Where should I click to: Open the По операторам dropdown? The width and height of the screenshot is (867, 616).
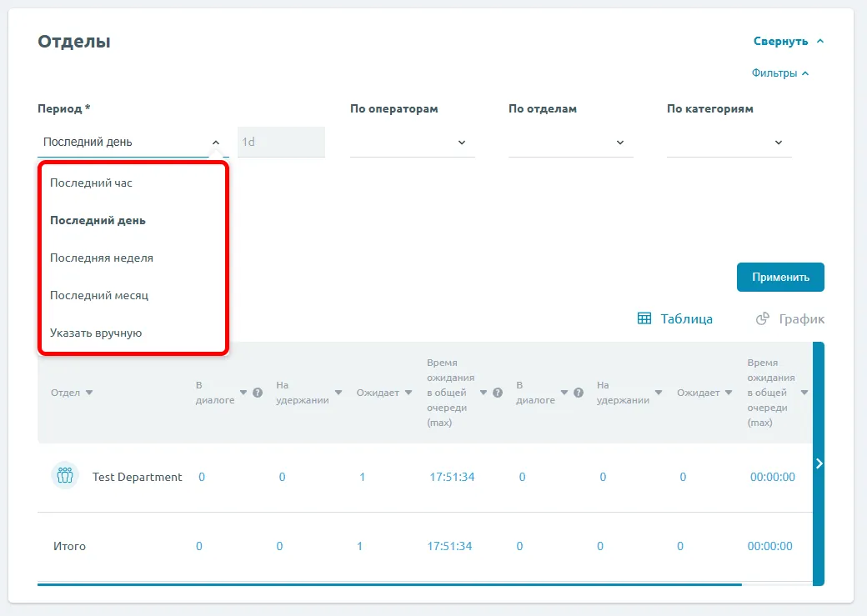[x=412, y=143]
